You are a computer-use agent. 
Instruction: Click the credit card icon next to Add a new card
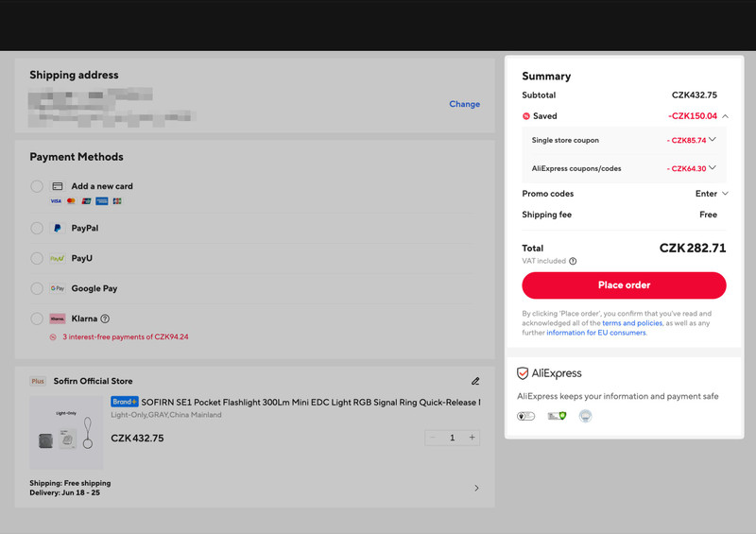[x=58, y=186]
